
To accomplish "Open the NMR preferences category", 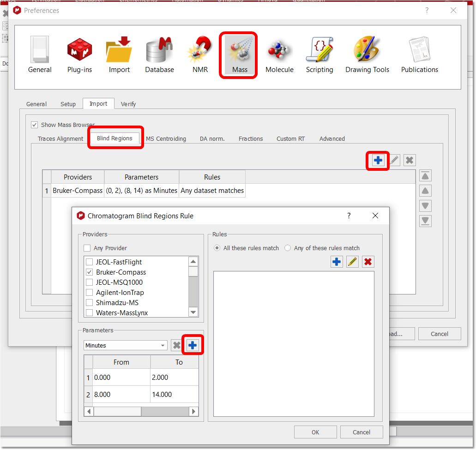I will click(x=200, y=54).
